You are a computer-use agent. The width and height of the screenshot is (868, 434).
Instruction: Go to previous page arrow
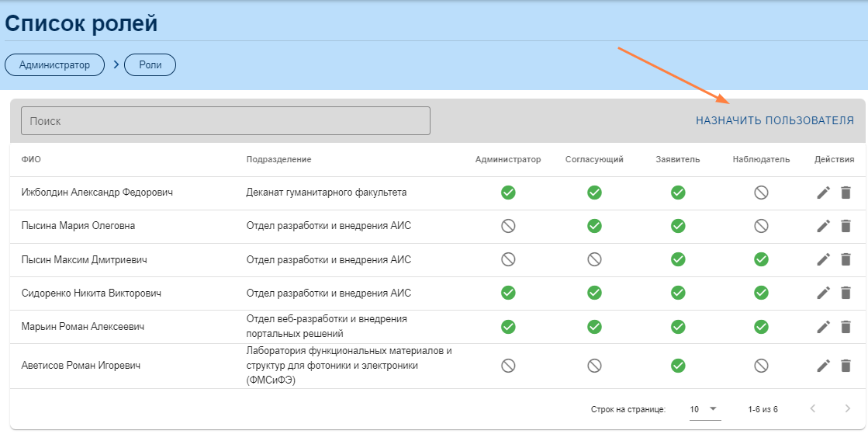813,409
